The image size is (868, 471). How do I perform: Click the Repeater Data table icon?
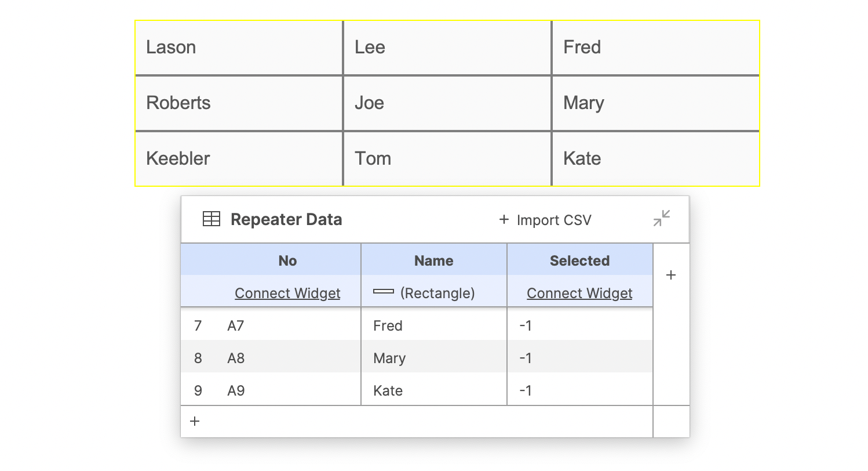(211, 219)
